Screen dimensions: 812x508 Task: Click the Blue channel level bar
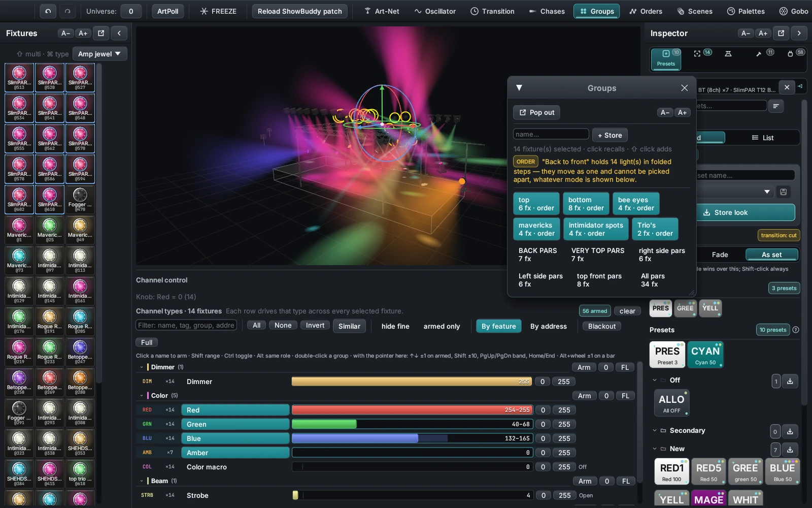coord(412,438)
